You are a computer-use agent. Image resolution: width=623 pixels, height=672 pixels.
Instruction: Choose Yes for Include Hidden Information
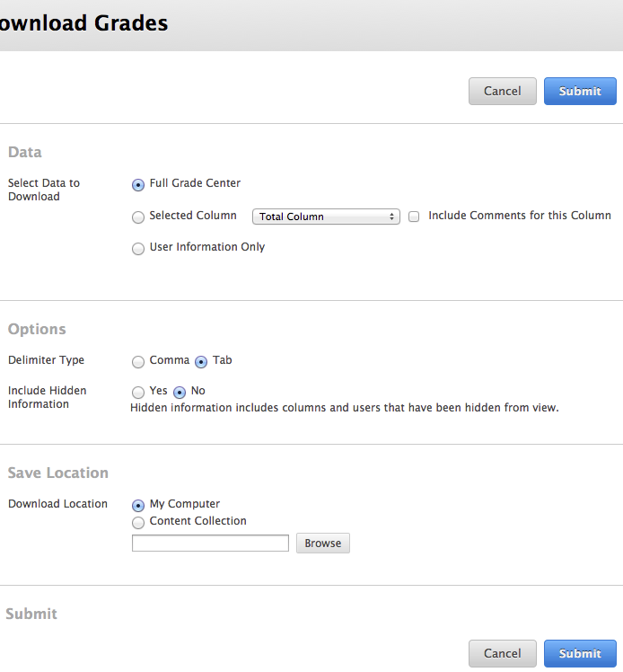point(138,392)
